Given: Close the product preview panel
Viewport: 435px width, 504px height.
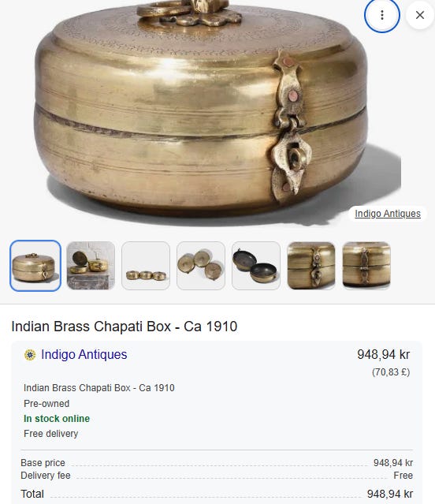Looking at the screenshot, I should click(x=420, y=15).
